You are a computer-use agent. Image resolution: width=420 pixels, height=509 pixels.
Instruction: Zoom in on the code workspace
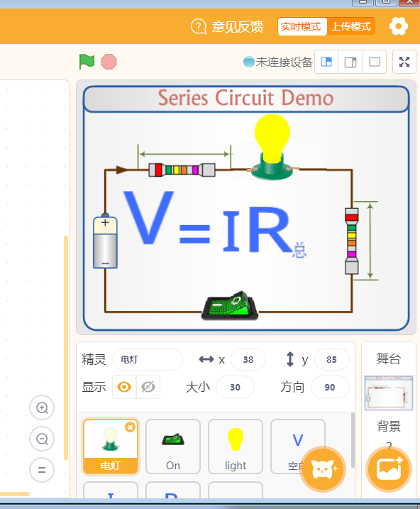pyautogui.click(x=42, y=407)
